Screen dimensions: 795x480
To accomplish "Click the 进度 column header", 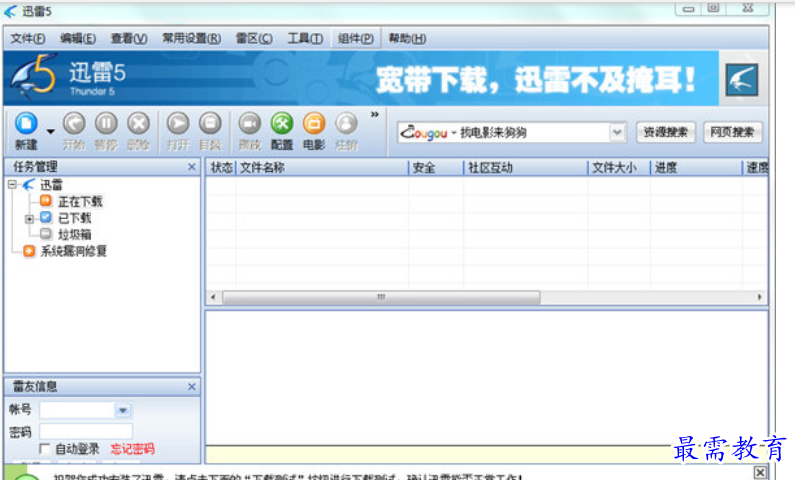I will [x=696, y=168].
